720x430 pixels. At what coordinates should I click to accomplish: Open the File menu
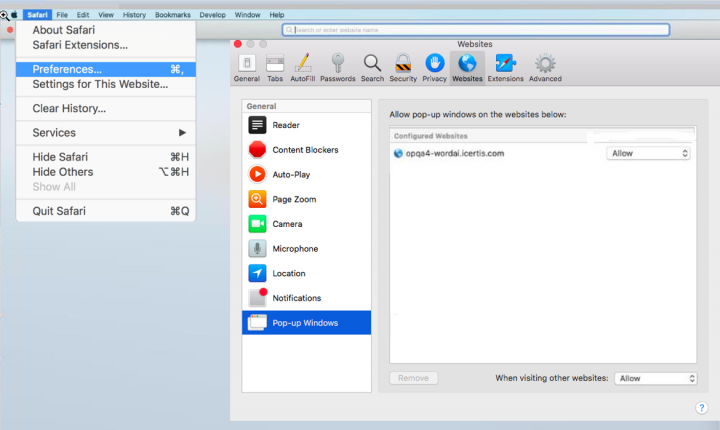(x=62, y=15)
